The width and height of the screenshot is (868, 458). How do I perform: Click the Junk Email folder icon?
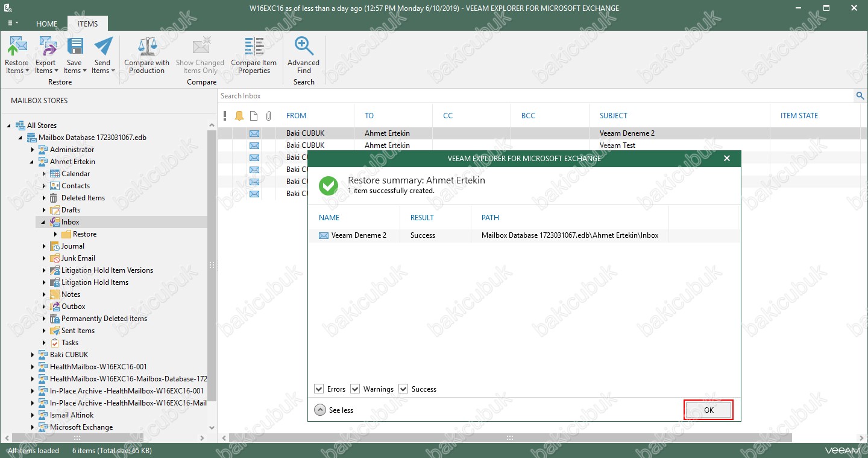[55, 258]
